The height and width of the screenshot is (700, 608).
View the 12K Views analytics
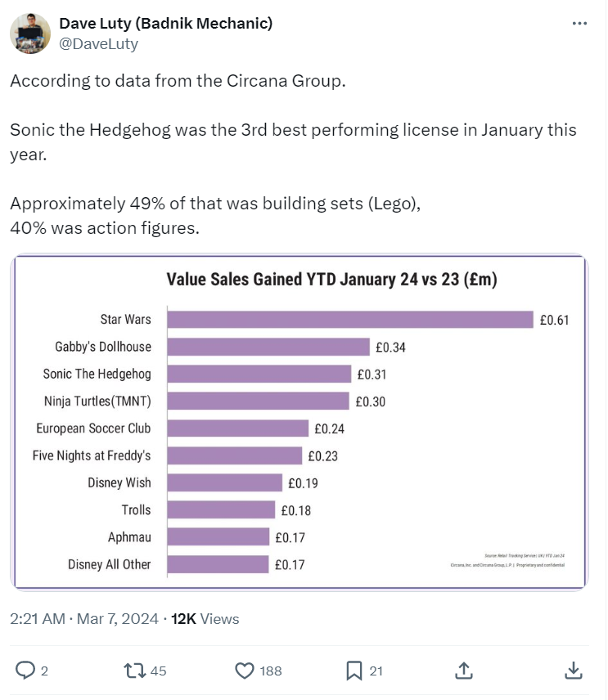pos(205,619)
